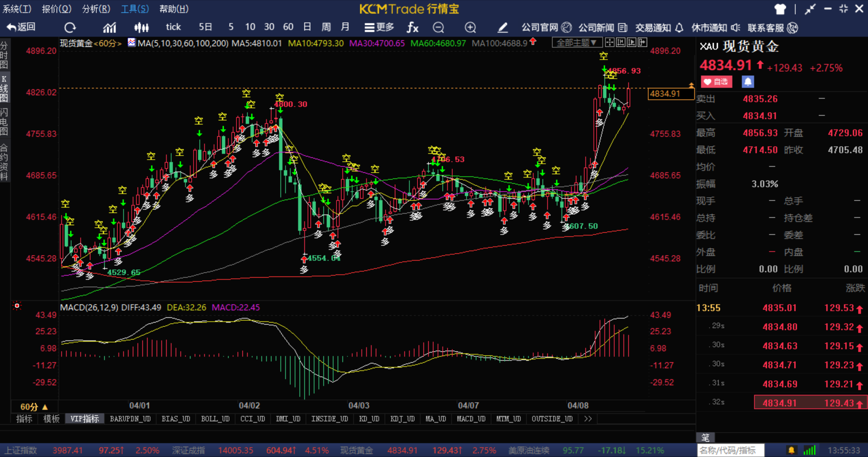Click the MA indicator settings icon
868x457 pixels.
[132, 43]
